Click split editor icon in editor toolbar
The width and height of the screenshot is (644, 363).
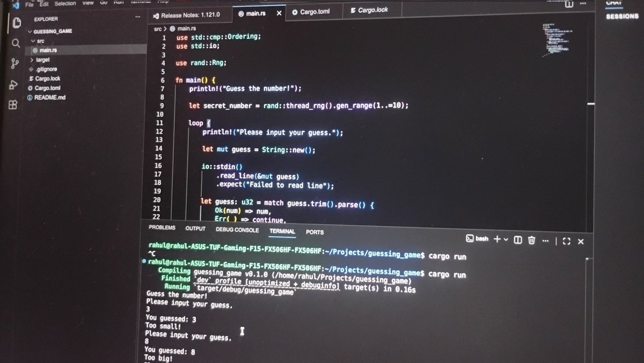click(570, 4)
